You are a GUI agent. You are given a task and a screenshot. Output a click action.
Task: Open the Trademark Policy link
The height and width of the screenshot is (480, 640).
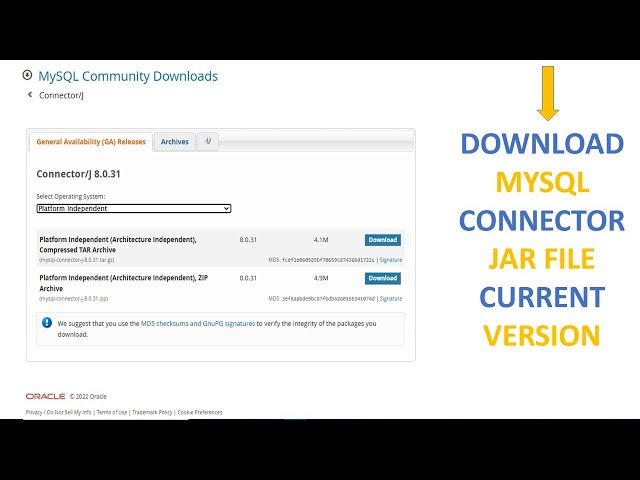tap(152, 413)
